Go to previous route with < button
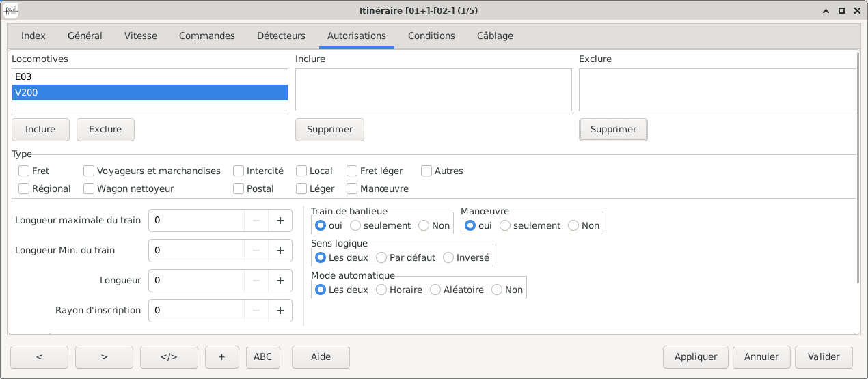Viewport: 868px width, 379px height. coord(39,356)
